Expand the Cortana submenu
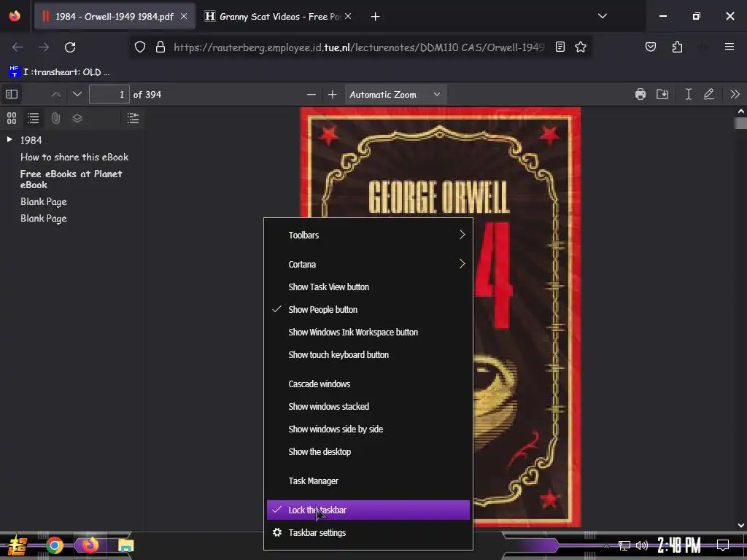This screenshot has width=747, height=560. [x=368, y=264]
